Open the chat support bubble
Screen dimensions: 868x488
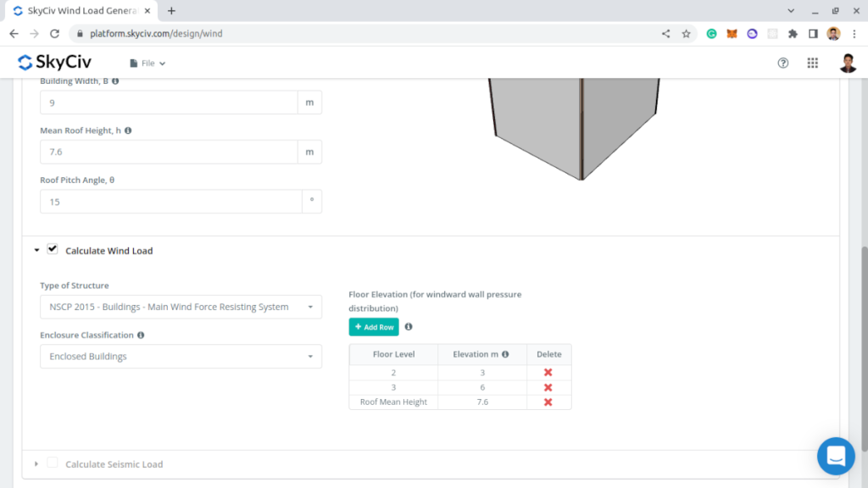tap(835, 456)
